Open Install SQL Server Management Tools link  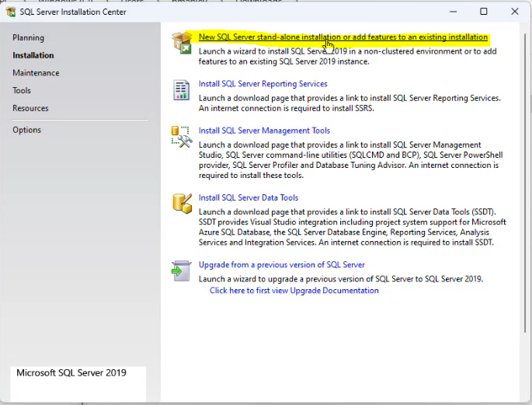click(264, 131)
